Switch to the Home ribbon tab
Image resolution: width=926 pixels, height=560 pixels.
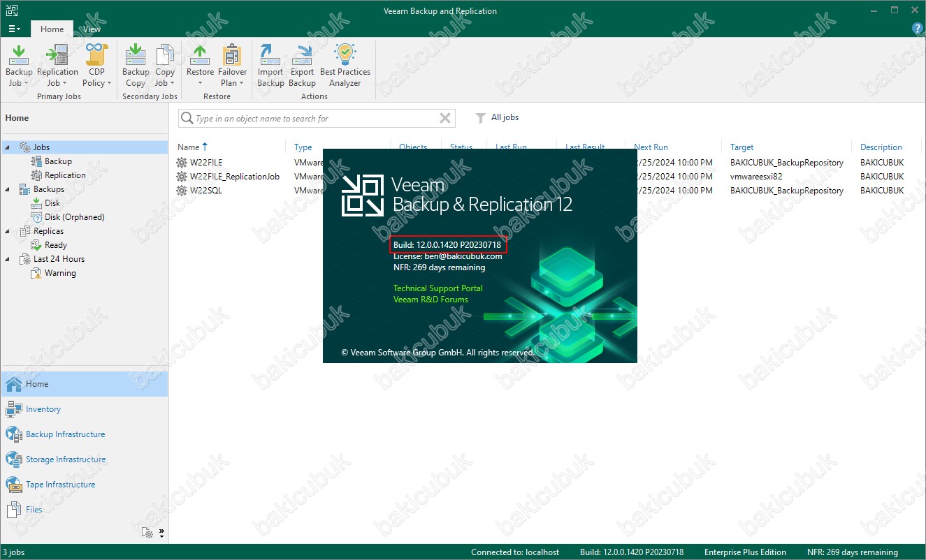point(52,29)
